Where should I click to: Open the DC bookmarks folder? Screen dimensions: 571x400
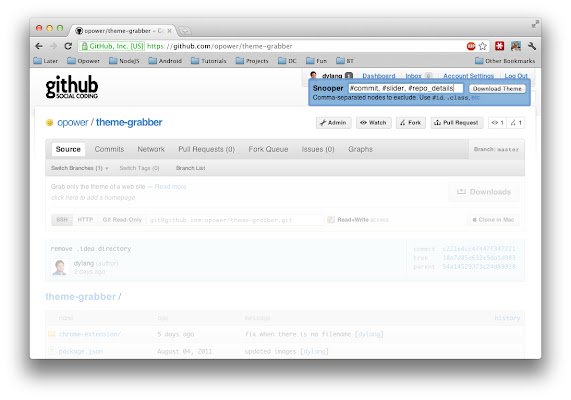tap(287, 61)
